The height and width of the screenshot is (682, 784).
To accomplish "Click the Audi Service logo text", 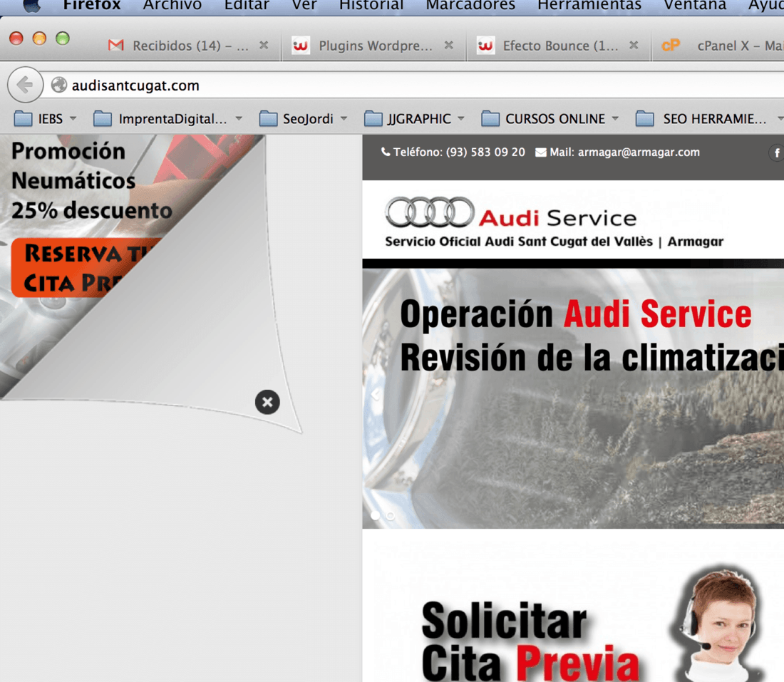I will point(557,218).
